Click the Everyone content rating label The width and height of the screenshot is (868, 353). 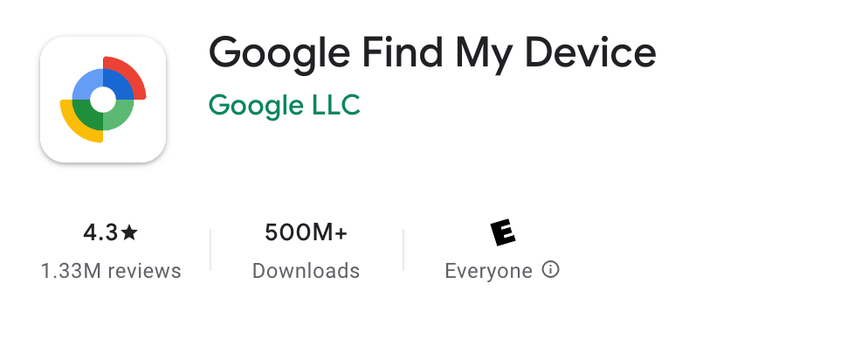pyautogui.click(x=488, y=271)
